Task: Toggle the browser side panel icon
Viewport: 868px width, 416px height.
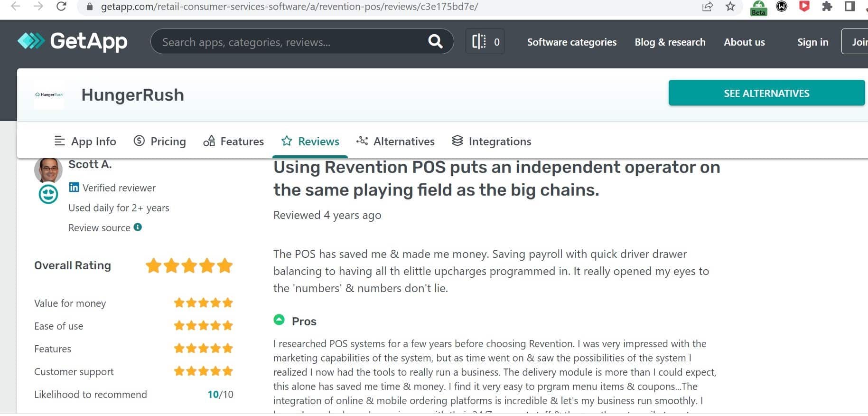Action: click(x=850, y=6)
